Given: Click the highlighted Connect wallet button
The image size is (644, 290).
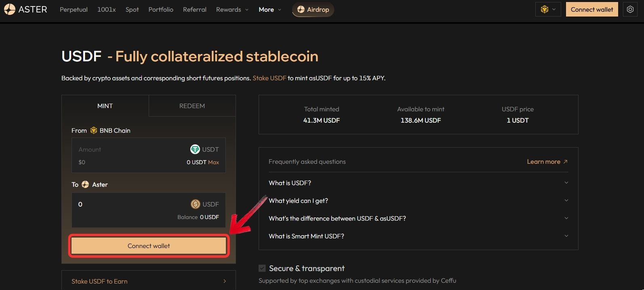Looking at the screenshot, I should (149, 246).
